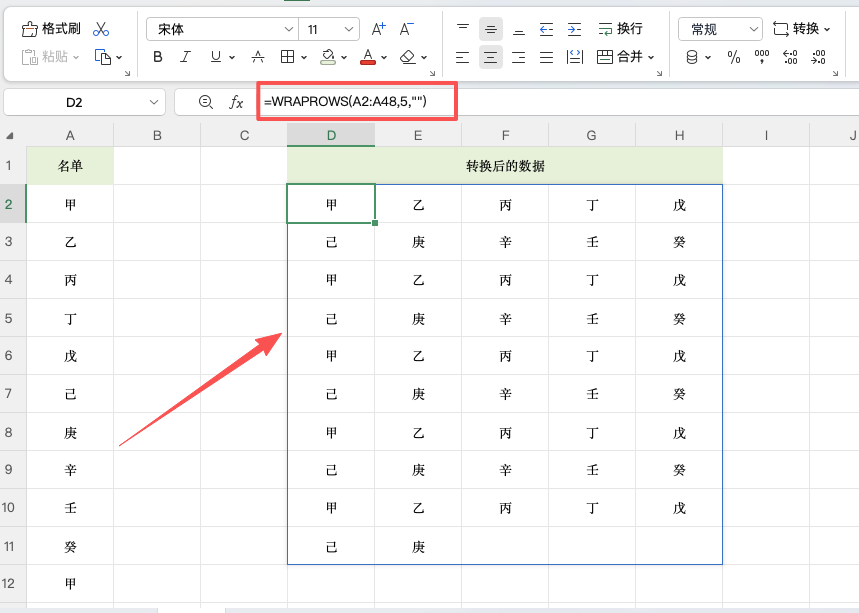
Task: Open the fill color dropdown arrow
Action: pos(344,58)
